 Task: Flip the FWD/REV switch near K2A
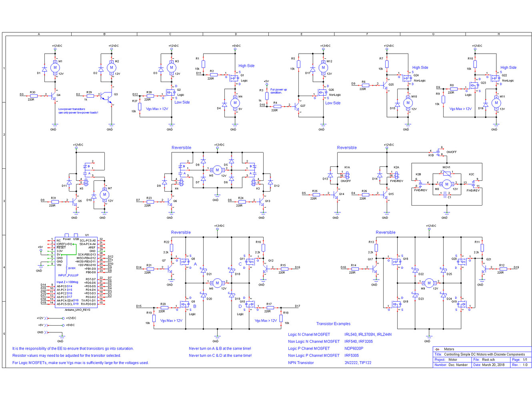(396, 175)
